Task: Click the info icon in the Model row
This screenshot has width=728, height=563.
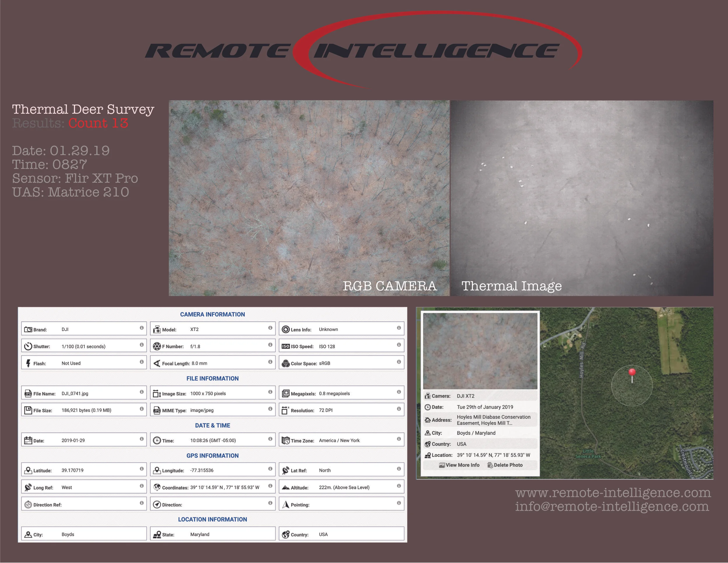Action: click(x=270, y=328)
